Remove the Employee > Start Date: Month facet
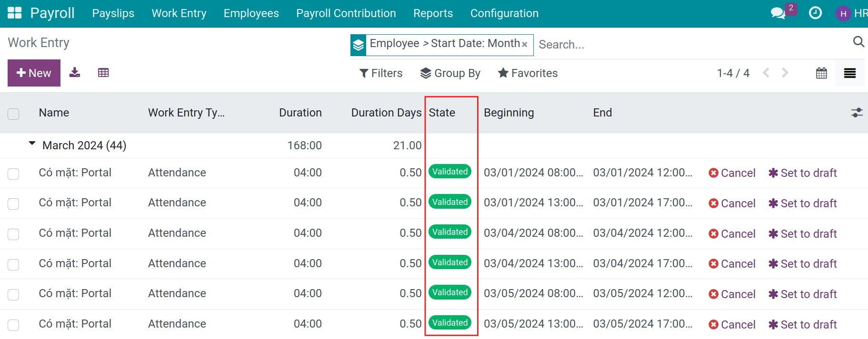This screenshot has width=868, height=339. point(524,44)
